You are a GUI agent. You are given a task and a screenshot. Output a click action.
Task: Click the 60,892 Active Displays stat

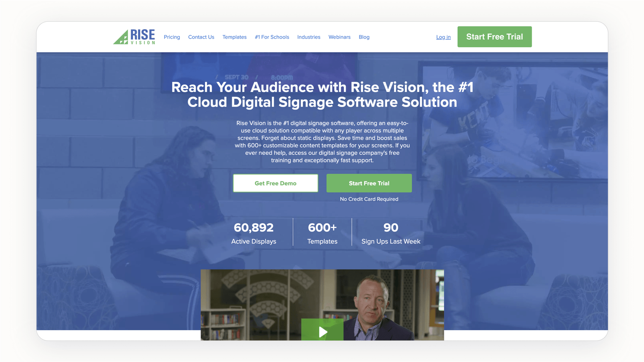253,233
